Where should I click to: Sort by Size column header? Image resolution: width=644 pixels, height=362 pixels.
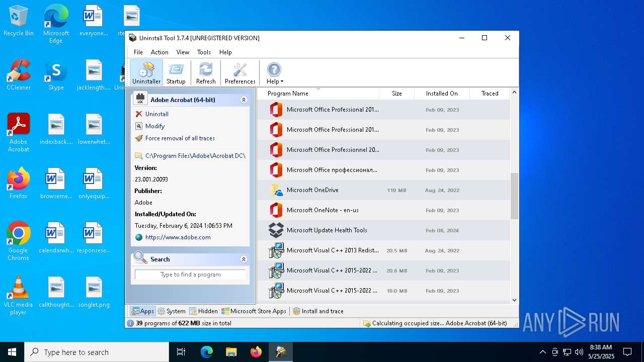[396, 94]
